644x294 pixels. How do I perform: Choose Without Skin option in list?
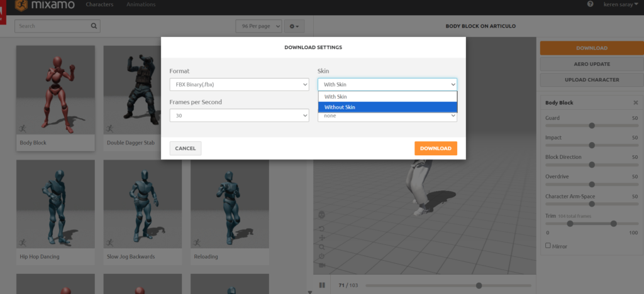[x=387, y=107]
